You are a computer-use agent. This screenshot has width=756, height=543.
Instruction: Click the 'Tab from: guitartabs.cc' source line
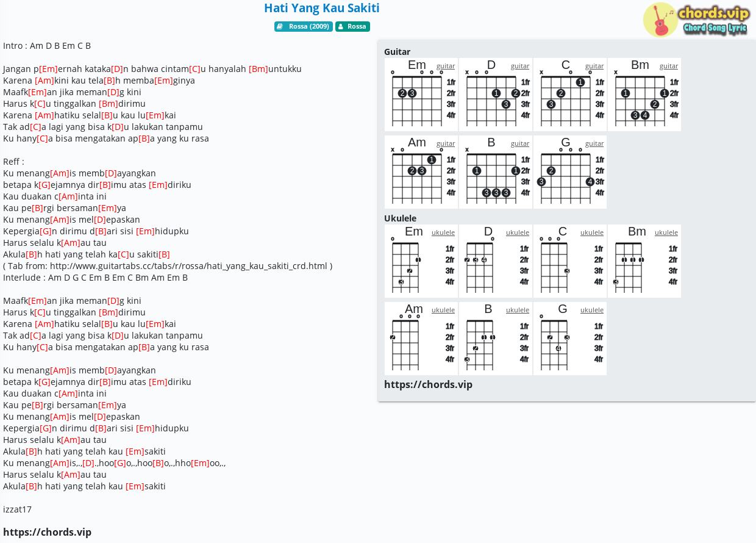[168, 266]
